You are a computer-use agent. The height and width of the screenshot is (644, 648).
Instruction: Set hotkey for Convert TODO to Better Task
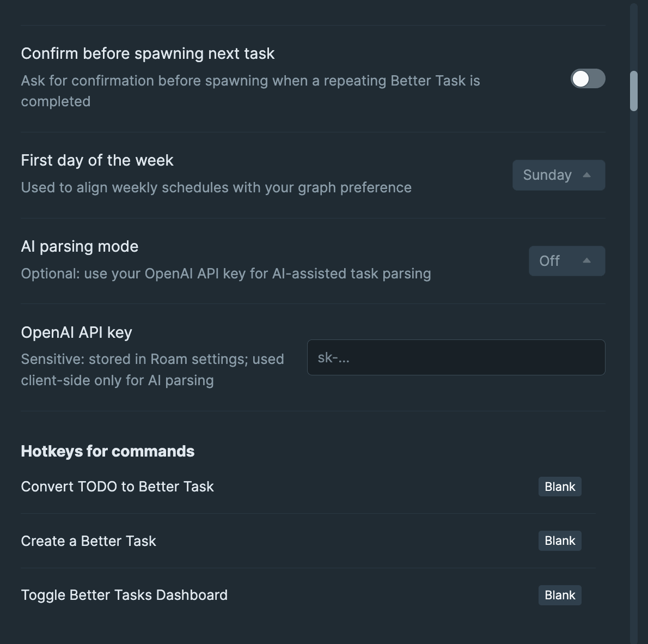click(560, 487)
